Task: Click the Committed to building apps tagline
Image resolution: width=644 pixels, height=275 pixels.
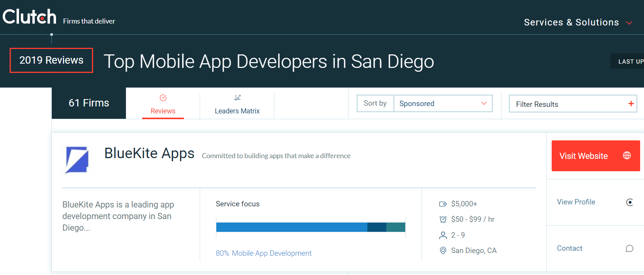Action: tap(276, 156)
